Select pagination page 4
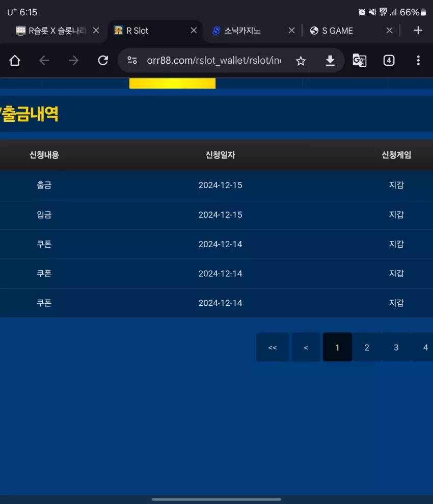 [x=425, y=347]
